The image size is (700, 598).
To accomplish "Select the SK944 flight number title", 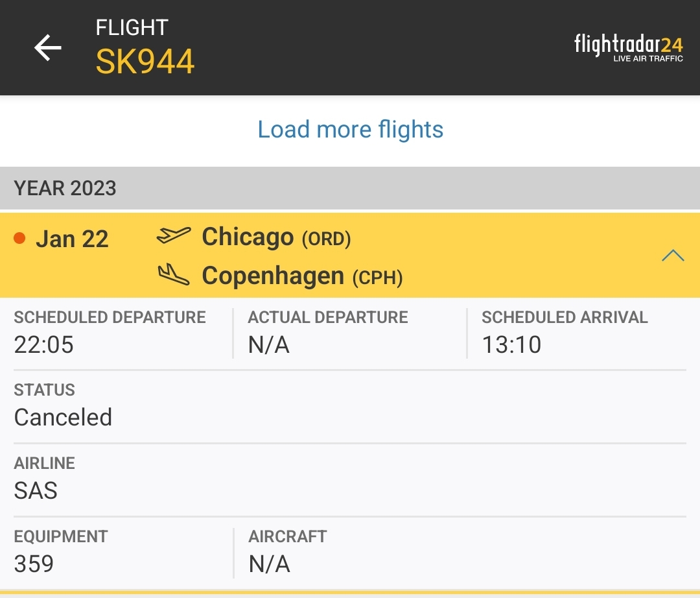I will click(x=145, y=62).
